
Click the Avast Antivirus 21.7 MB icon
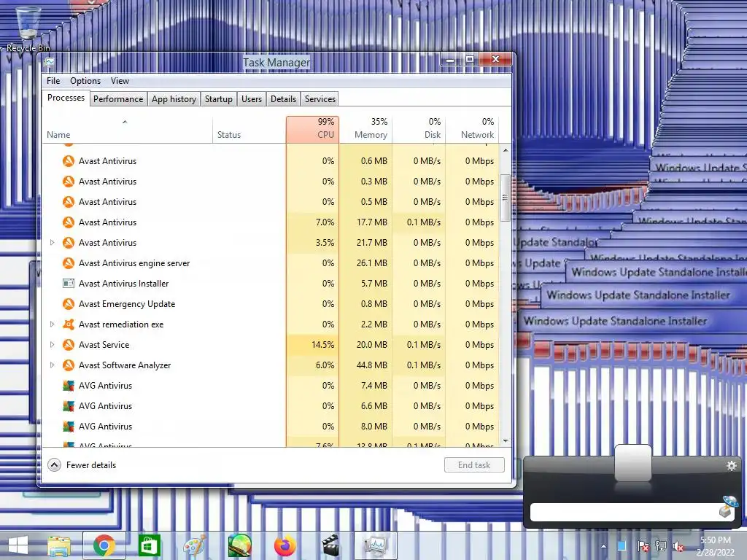pyautogui.click(x=69, y=243)
